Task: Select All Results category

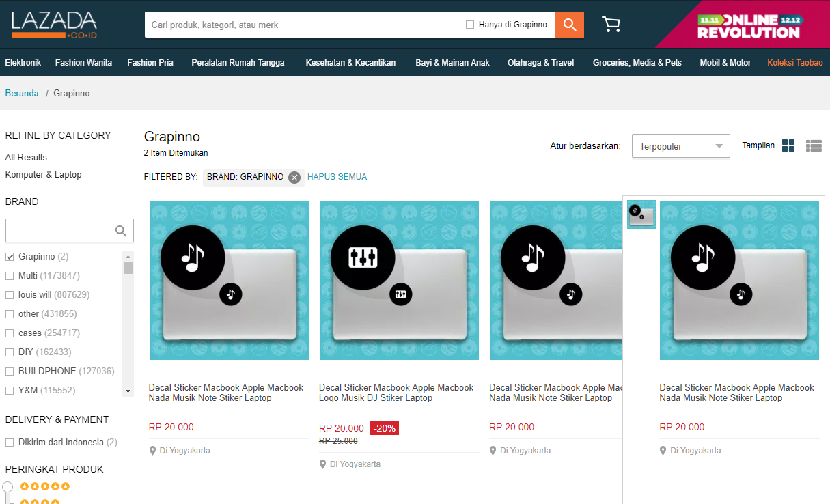Action: (x=26, y=158)
